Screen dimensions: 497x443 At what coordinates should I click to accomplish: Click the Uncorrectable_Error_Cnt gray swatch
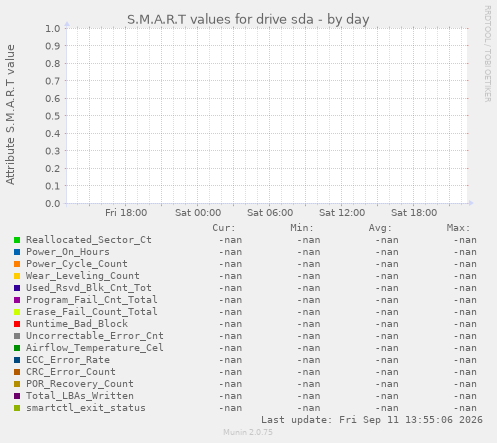(17, 336)
